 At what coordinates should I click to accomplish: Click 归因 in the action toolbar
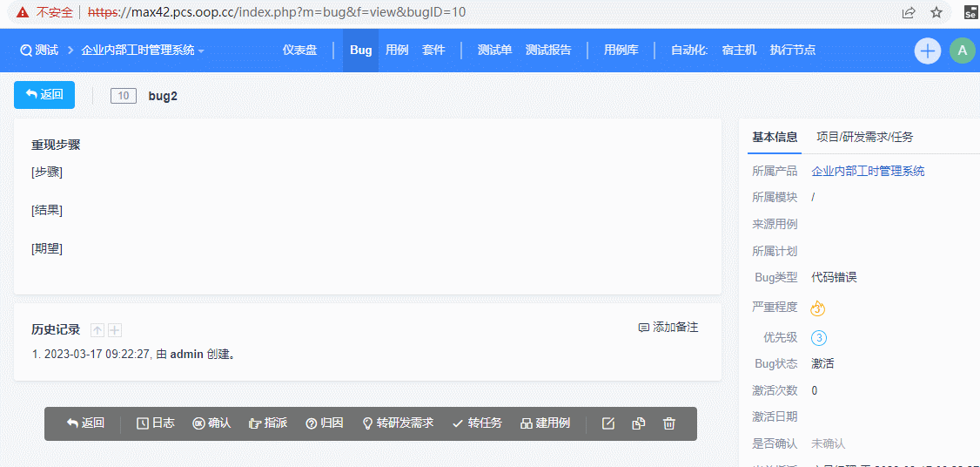point(325,423)
